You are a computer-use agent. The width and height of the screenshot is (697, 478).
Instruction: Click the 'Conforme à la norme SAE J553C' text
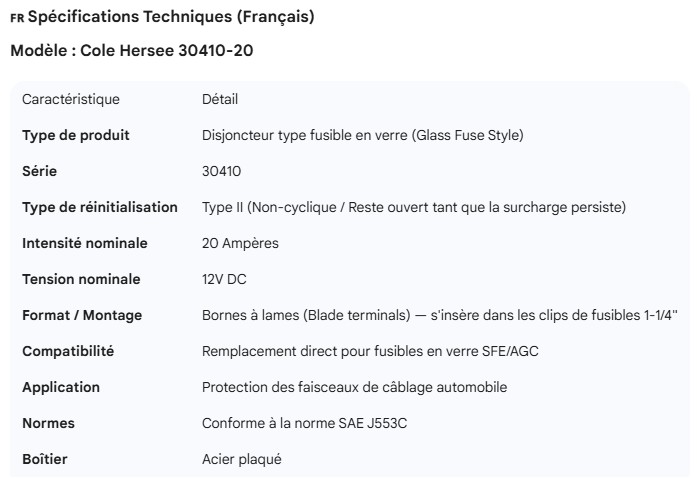[x=304, y=423]
